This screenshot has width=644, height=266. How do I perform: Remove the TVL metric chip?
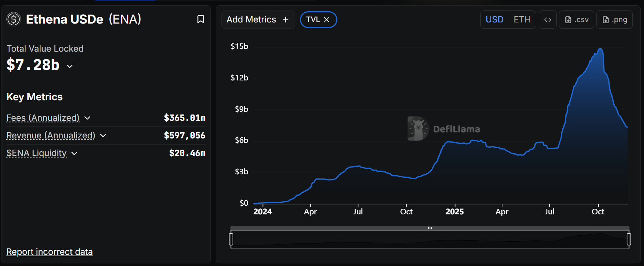coord(327,20)
